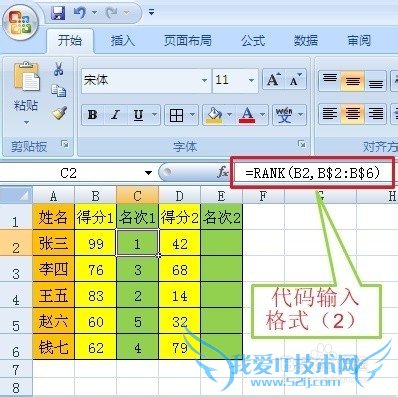
Task: Open the 公式 ribbon tab
Action: click(253, 41)
